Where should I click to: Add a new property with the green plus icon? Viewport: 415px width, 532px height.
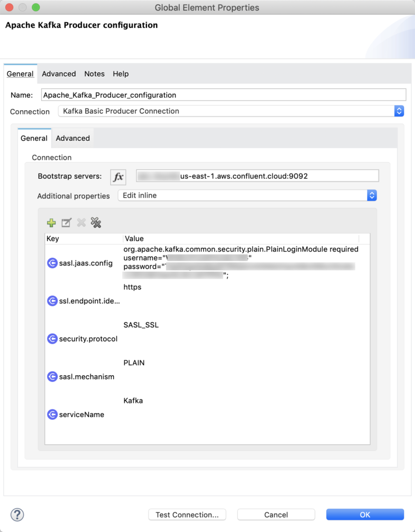coord(51,222)
